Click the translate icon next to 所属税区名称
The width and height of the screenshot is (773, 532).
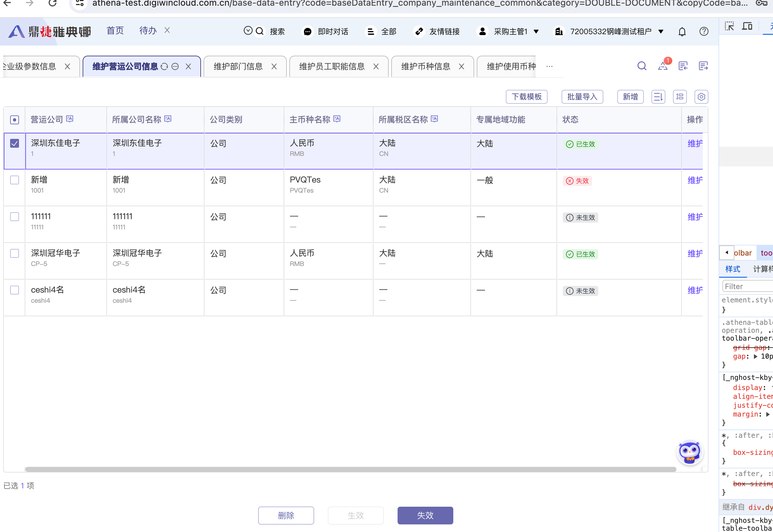[x=434, y=119]
